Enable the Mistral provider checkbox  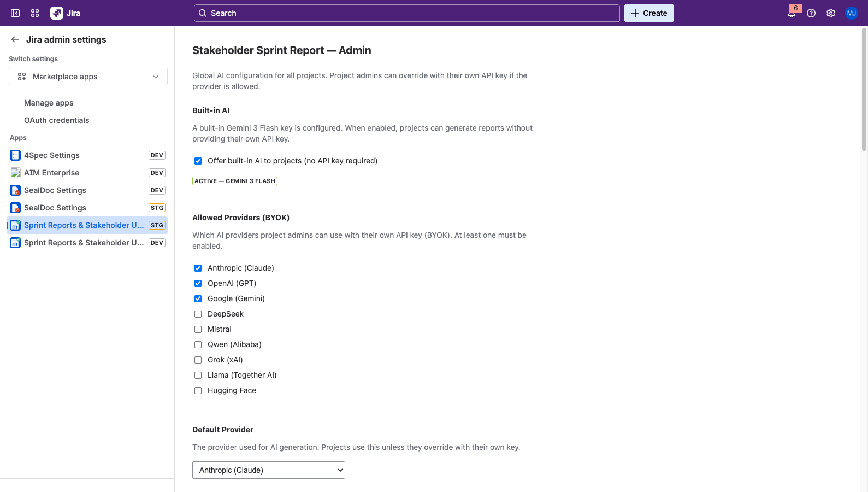(x=198, y=329)
